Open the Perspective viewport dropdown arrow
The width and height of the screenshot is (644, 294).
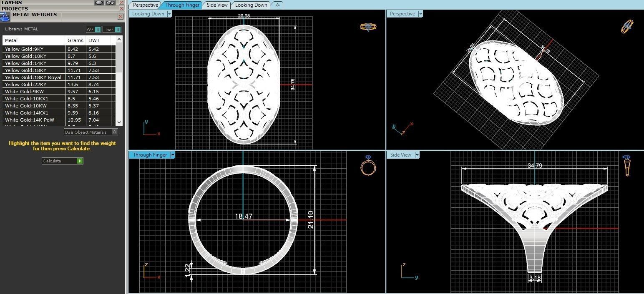(420, 14)
